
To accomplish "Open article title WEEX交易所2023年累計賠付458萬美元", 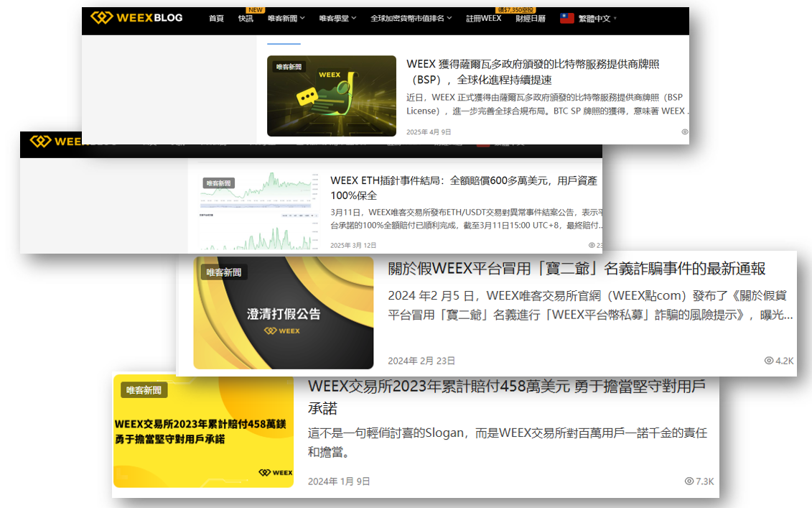I will [506, 397].
